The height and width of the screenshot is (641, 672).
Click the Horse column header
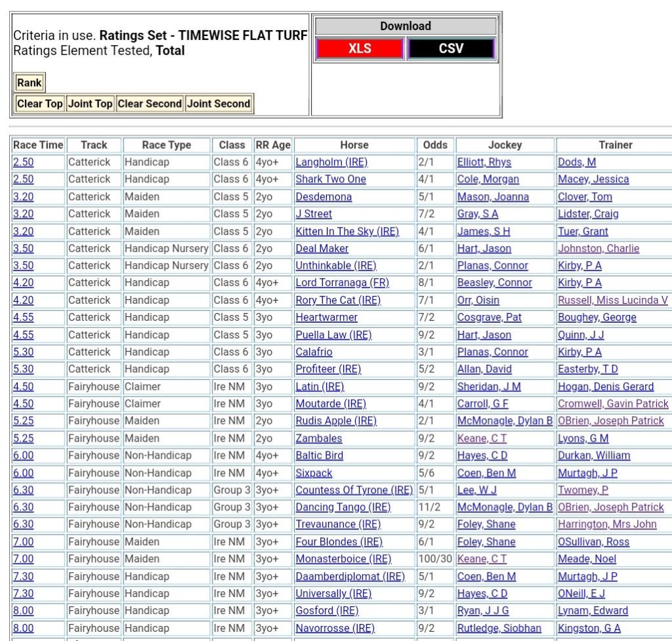[354, 145]
